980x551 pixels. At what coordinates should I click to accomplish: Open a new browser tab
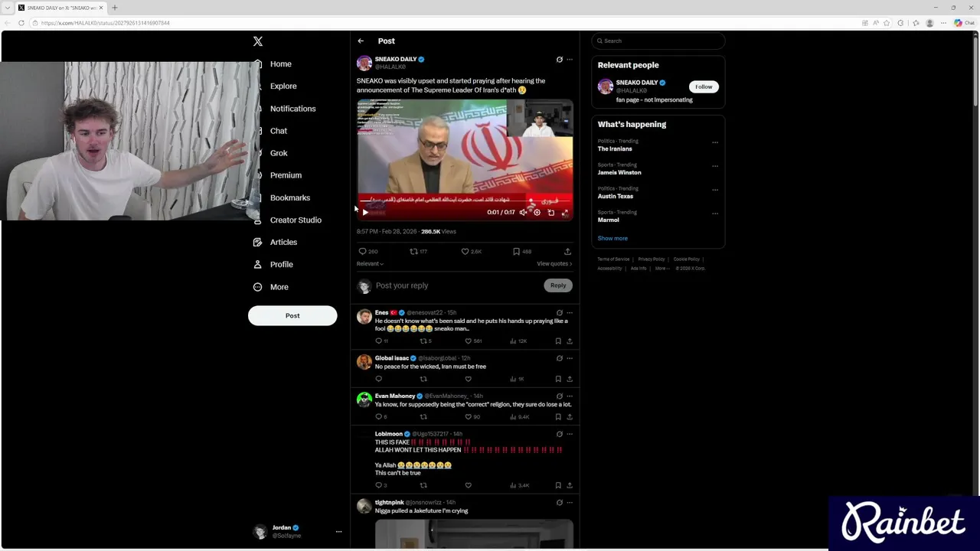click(x=114, y=8)
